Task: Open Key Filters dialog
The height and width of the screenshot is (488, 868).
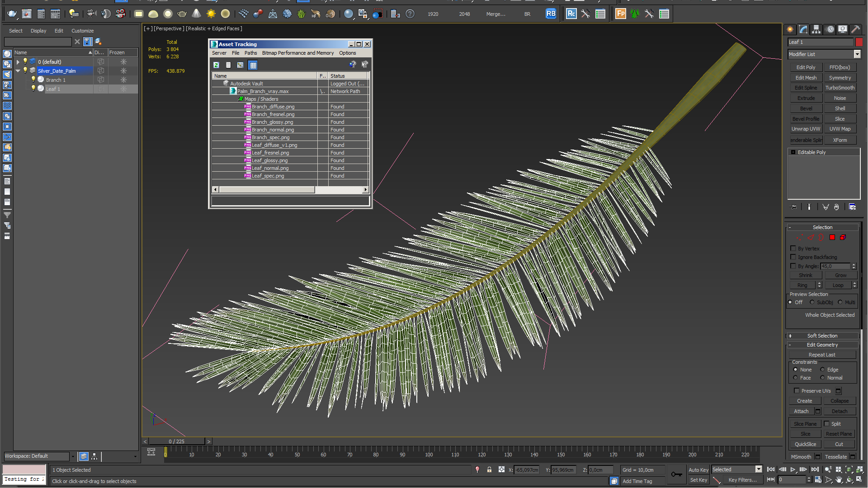Action: 742,480
